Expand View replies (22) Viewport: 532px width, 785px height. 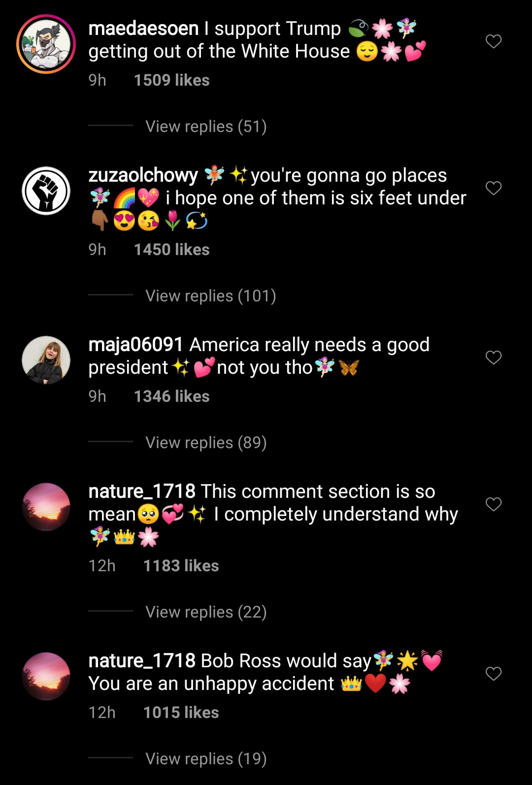pos(206,612)
